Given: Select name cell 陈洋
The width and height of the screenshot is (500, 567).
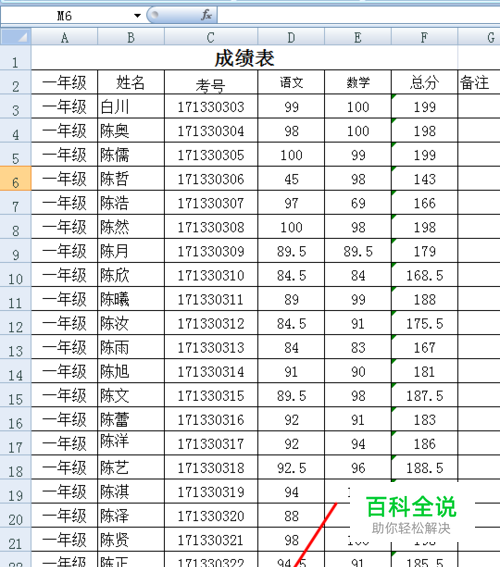Looking at the screenshot, I should [131, 443].
